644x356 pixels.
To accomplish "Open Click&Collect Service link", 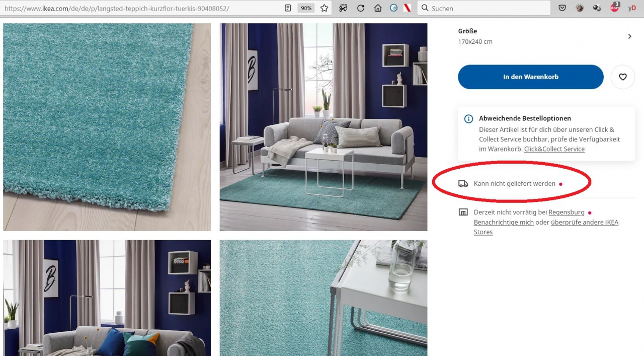I will point(554,149).
